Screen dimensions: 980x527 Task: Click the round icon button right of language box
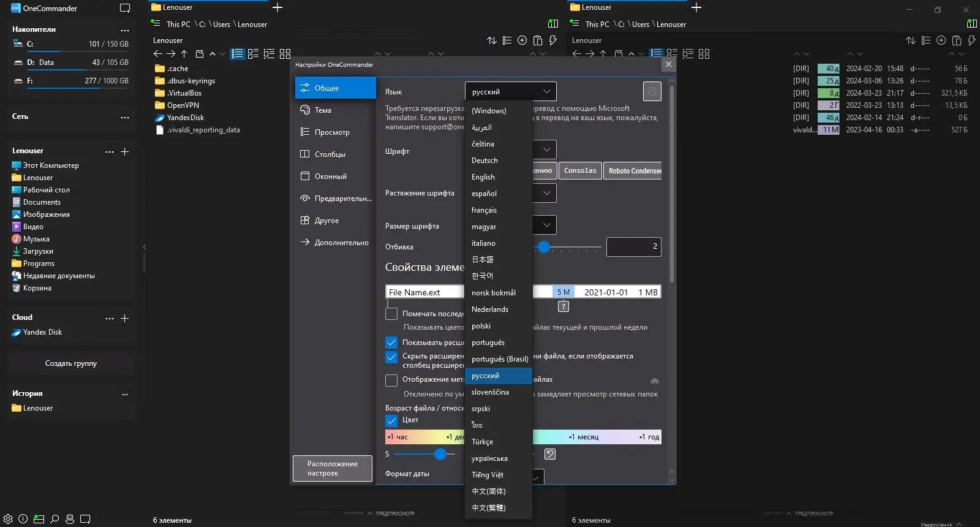click(x=652, y=91)
